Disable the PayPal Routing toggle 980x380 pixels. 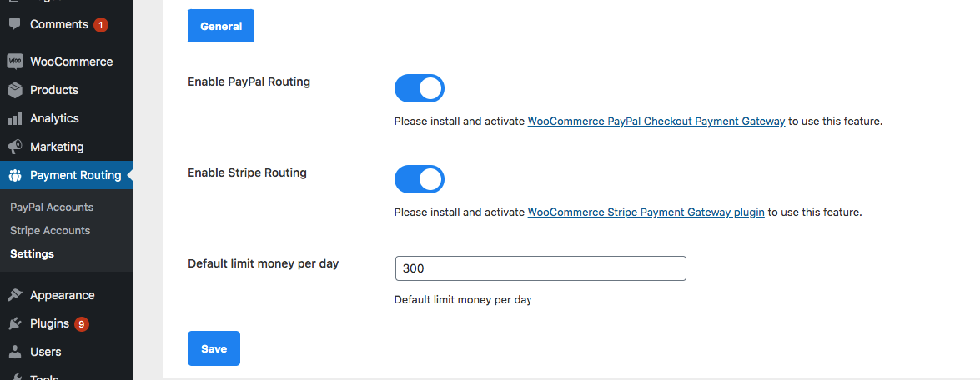[420, 88]
